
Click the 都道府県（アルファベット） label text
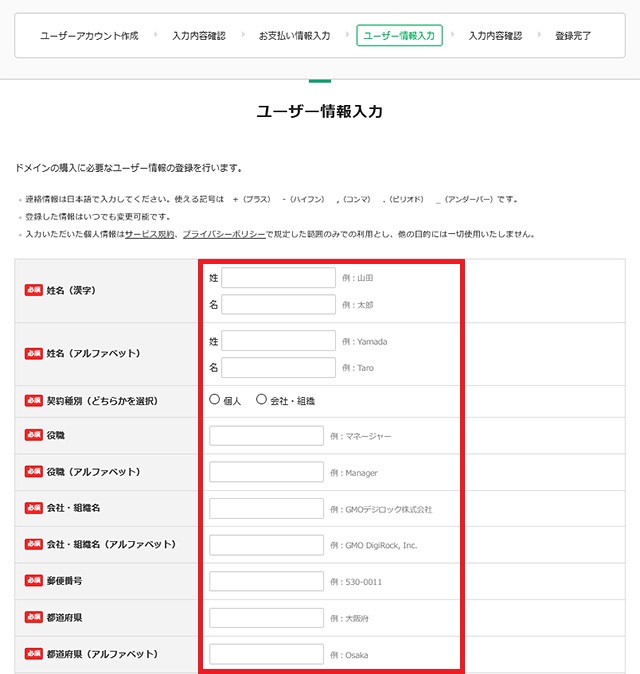coord(102,654)
